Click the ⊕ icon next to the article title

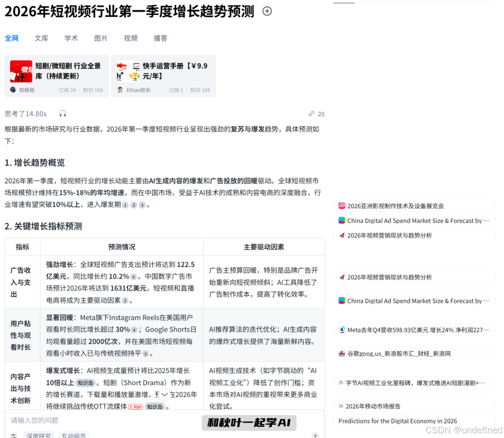pyautogui.click(x=266, y=11)
